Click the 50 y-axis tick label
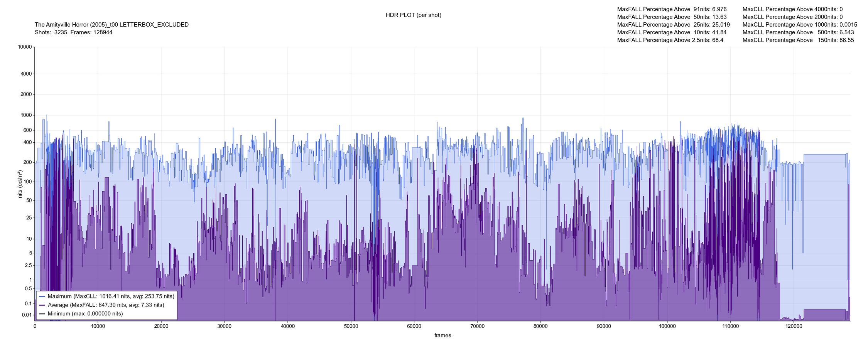 29,200
